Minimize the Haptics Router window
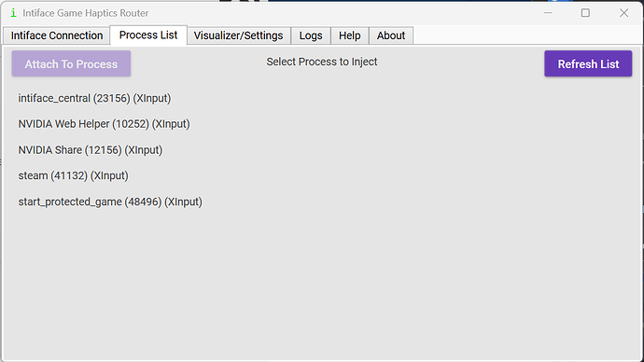The image size is (644, 362). [548, 13]
